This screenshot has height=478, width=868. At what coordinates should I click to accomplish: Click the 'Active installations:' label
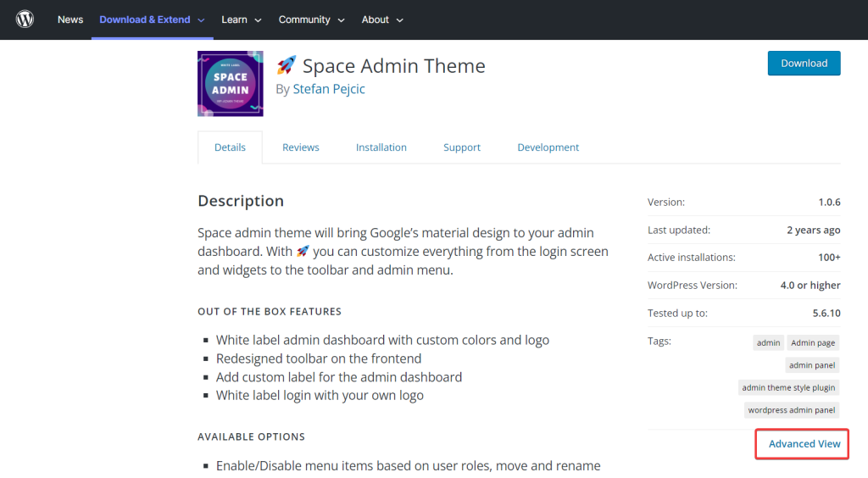tap(692, 258)
